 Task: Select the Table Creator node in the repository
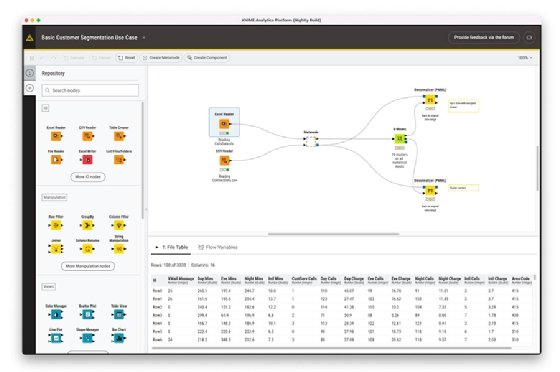click(119, 136)
